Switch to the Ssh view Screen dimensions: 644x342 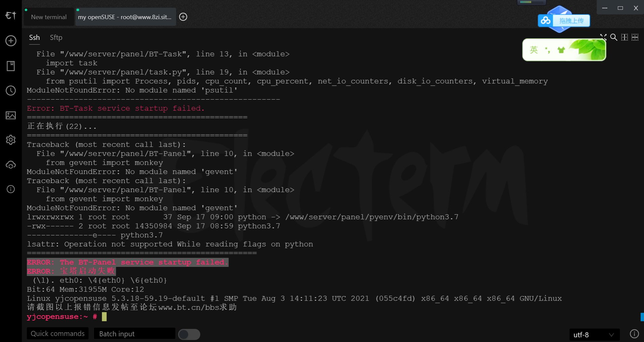point(34,38)
